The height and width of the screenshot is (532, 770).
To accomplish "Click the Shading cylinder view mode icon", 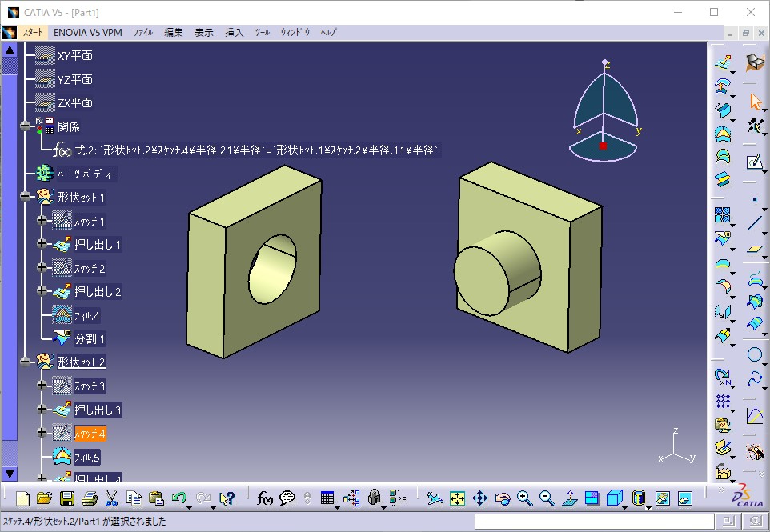I will click(x=638, y=498).
